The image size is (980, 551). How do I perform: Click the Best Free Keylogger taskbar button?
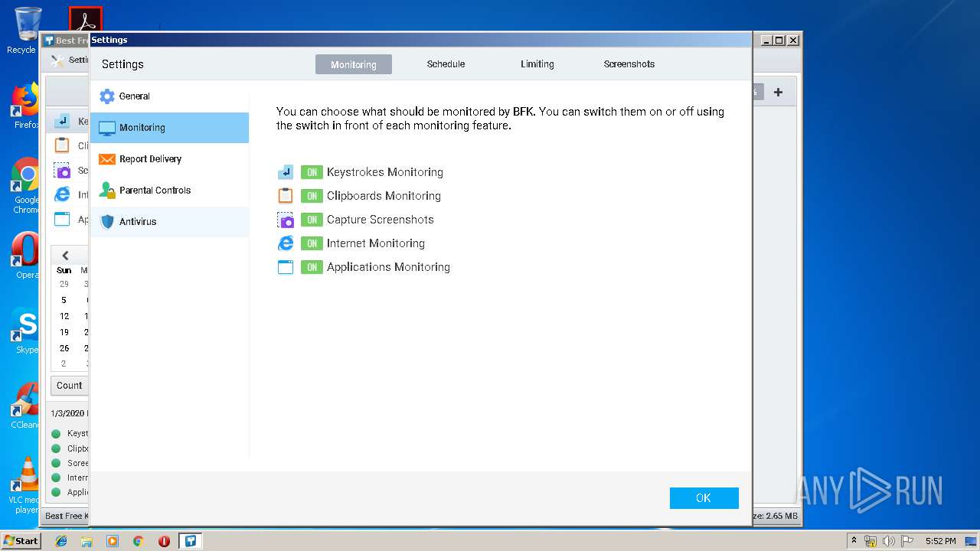point(190,541)
